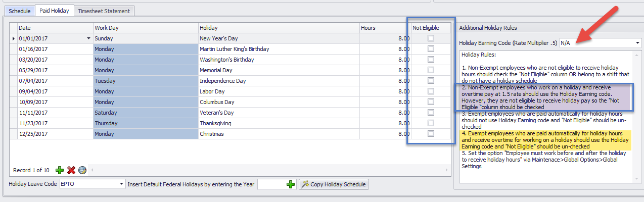This screenshot has width=644, height=202.
Task: Open date picker for 01/01/2017 cell
Action: pyautogui.click(x=89, y=38)
